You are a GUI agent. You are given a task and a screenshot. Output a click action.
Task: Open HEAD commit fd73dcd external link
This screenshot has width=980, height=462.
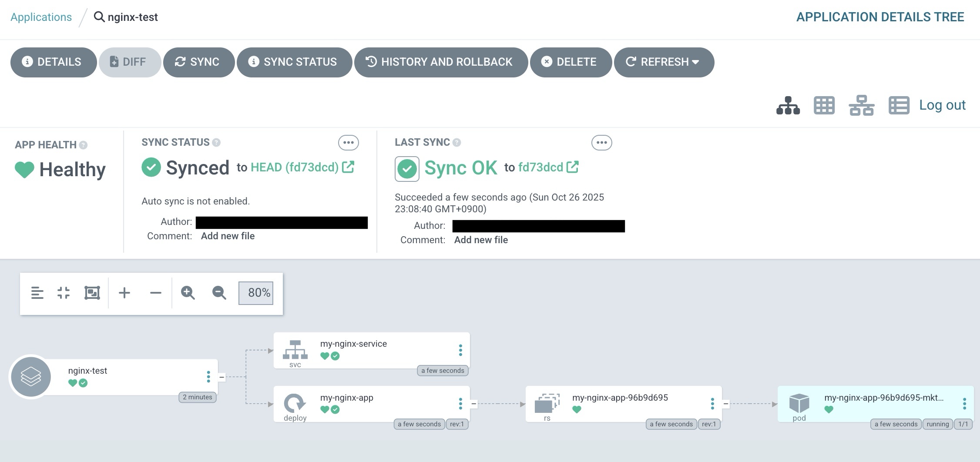click(348, 167)
